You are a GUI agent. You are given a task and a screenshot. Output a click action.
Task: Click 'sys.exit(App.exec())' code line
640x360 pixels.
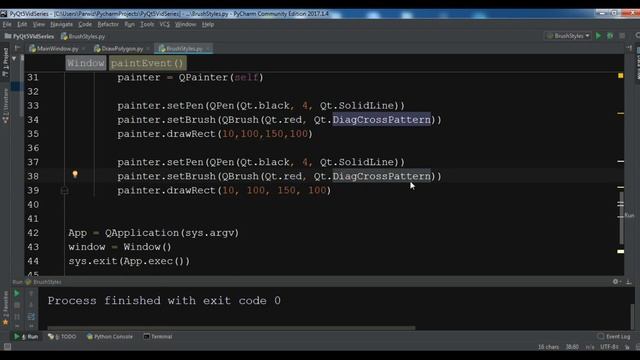click(129, 261)
